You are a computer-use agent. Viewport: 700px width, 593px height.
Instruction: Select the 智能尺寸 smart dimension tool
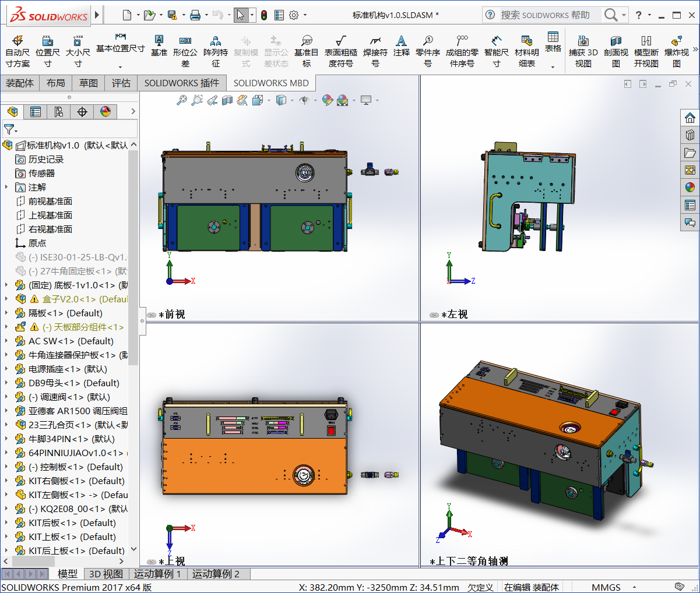pyautogui.click(x=496, y=51)
